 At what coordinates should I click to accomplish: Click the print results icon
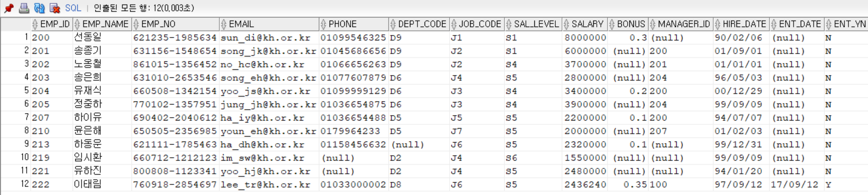pyautogui.click(x=24, y=8)
